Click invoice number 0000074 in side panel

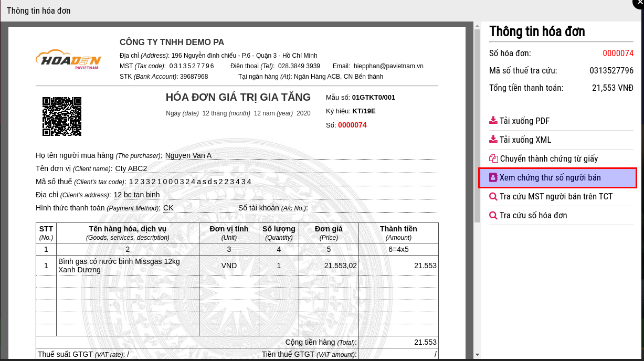point(618,53)
